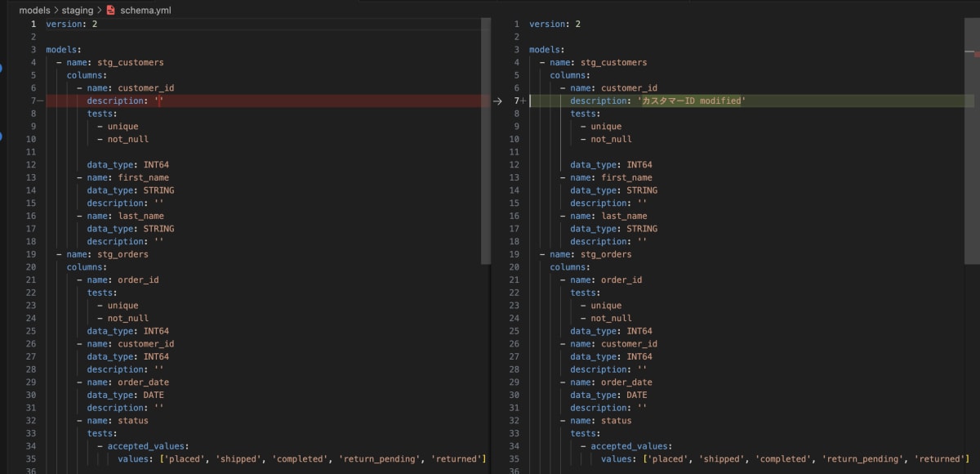Image resolution: width=980 pixels, height=474 pixels.
Task: Click 'name: stg_orders' in the left pane
Action: 108,255
